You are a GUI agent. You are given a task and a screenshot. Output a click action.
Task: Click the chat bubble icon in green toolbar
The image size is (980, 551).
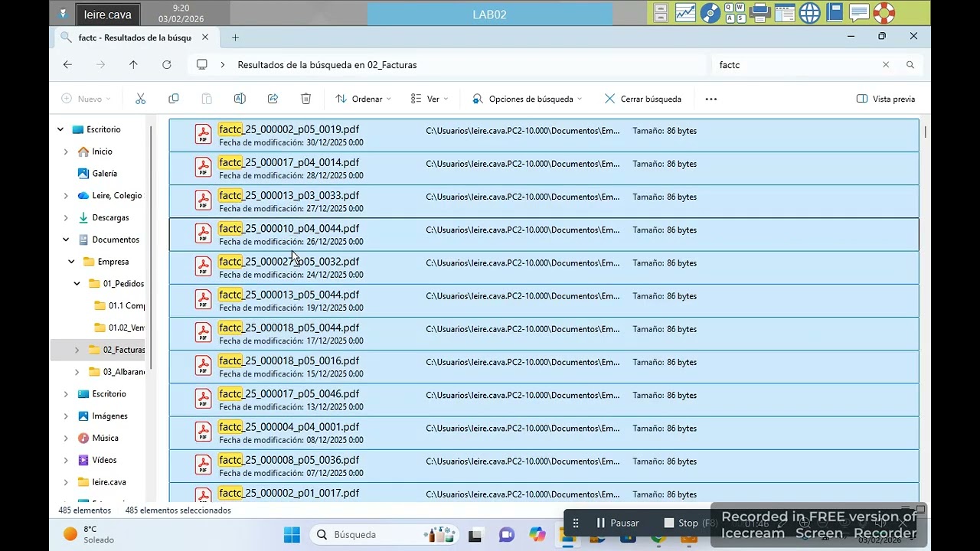(x=859, y=13)
